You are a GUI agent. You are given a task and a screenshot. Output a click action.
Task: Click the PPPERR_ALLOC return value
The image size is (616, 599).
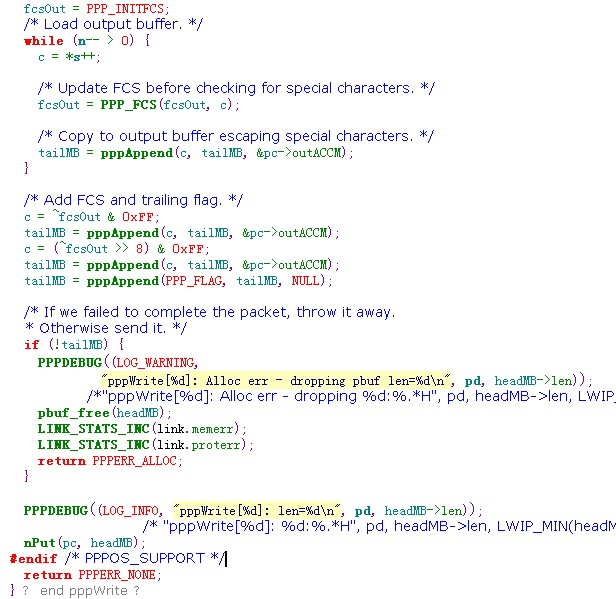[134, 460]
